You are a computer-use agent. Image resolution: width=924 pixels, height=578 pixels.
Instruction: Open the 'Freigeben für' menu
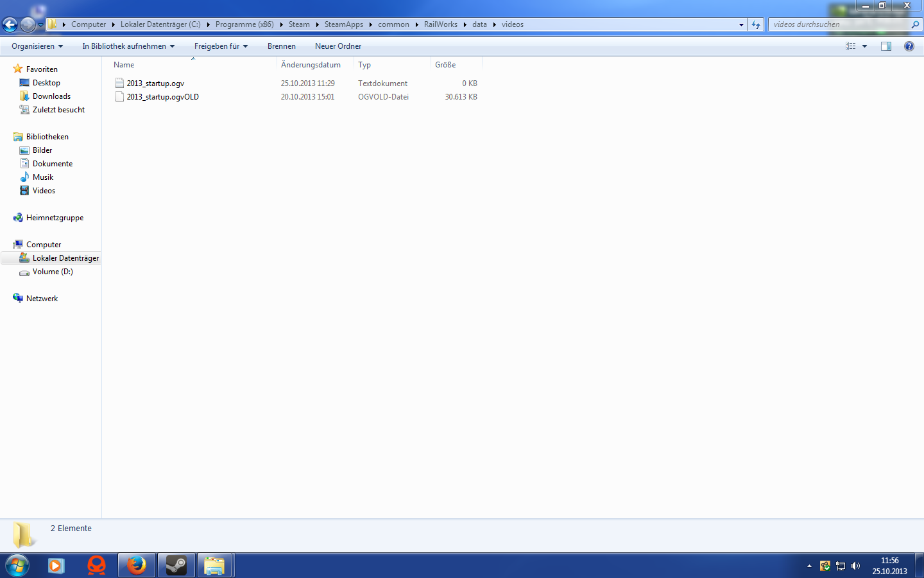coord(221,46)
